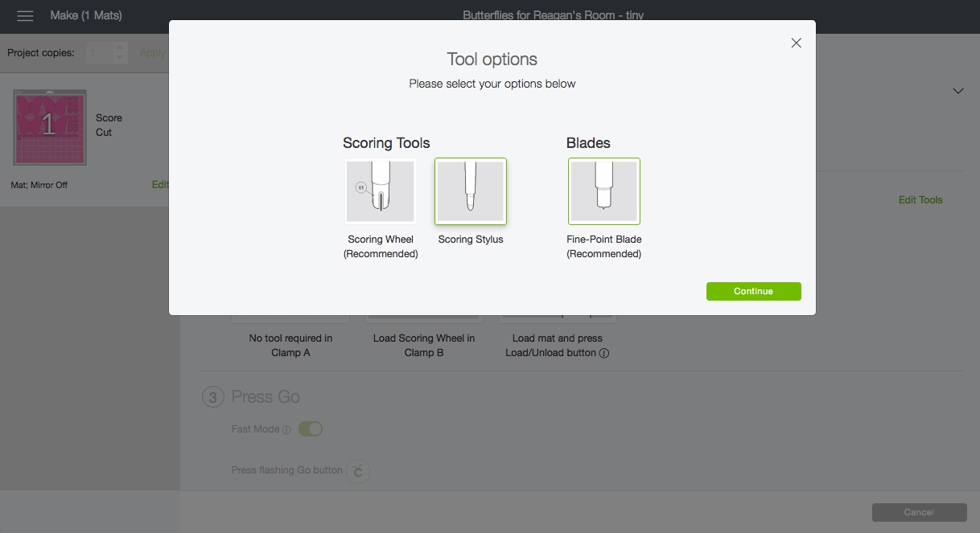The image size is (980, 533).
Task: Click the 'Press Go' step heading
Action: click(x=266, y=397)
